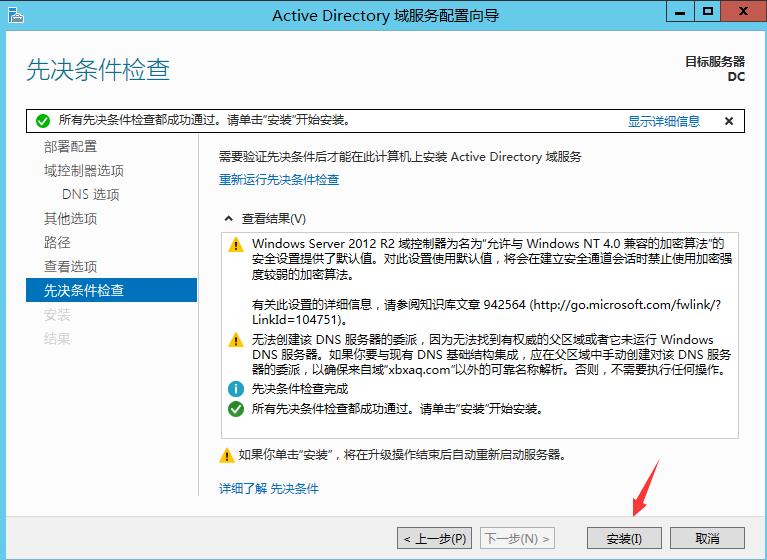This screenshot has width=767, height=560.
Task: Click disabled 下一步(N) button
Action: coord(518,538)
